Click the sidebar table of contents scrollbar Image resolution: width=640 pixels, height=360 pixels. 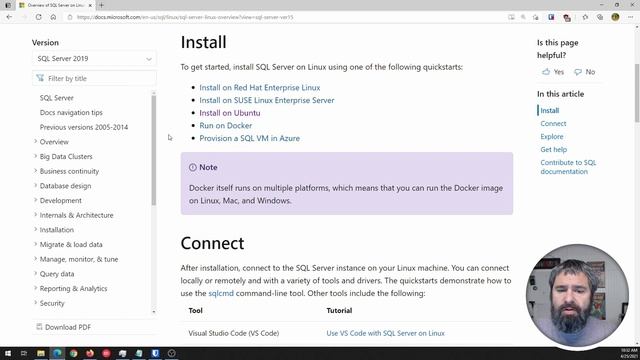click(x=153, y=150)
